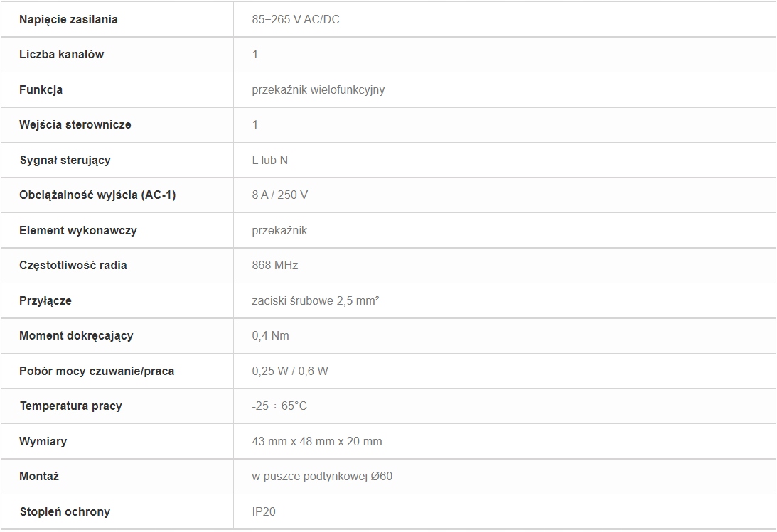Click the 'IP20' protection rating value
Image resolution: width=777 pixels, height=532 pixels.
click(x=264, y=511)
